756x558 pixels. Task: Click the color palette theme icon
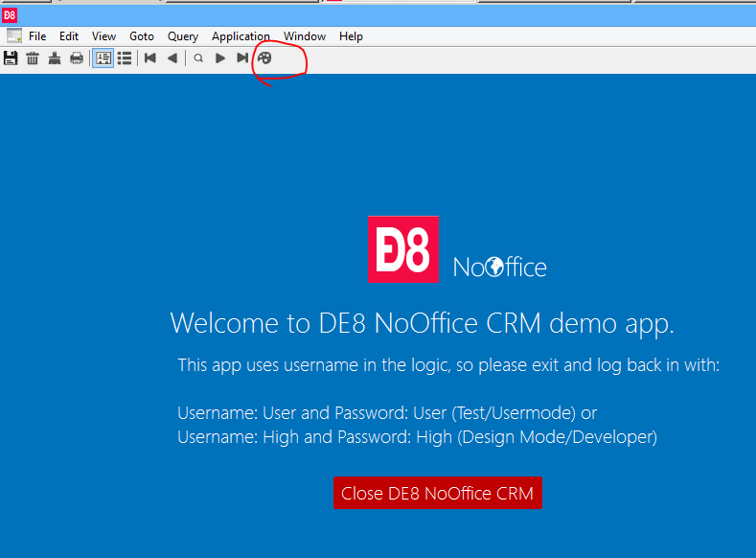coord(264,58)
